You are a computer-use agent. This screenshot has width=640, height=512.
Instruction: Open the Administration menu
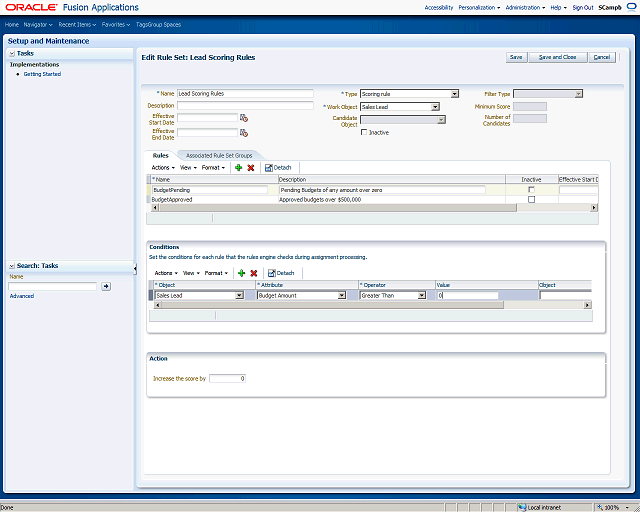[x=525, y=7]
